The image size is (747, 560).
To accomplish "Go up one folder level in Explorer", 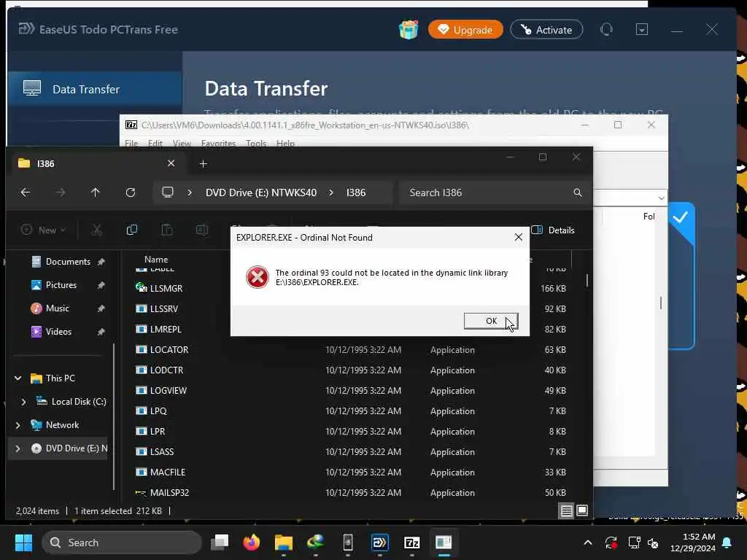I will pyautogui.click(x=96, y=192).
